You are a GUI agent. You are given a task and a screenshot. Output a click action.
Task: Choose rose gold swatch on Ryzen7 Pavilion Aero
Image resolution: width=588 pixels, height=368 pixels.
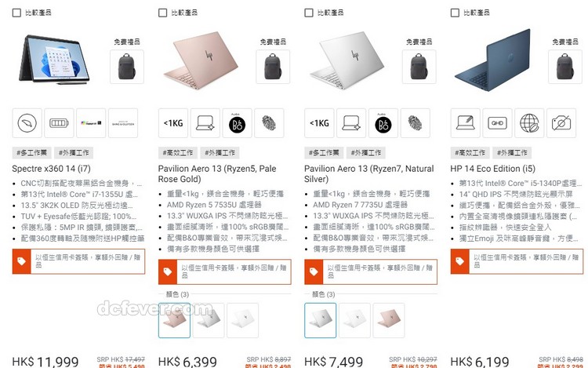pos(389,320)
